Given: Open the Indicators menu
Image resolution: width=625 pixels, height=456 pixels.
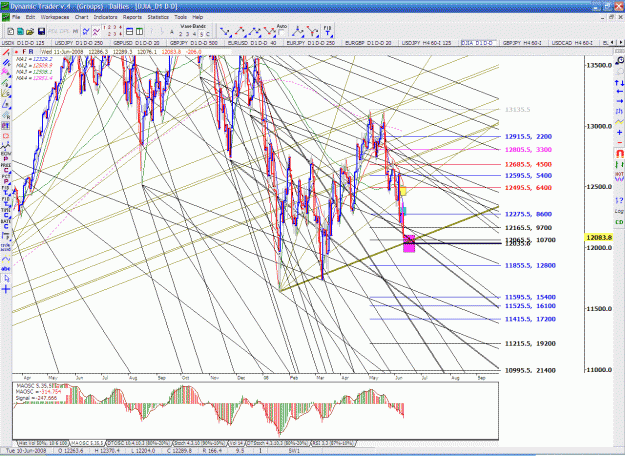Looking at the screenshot, I should click(x=106, y=17).
